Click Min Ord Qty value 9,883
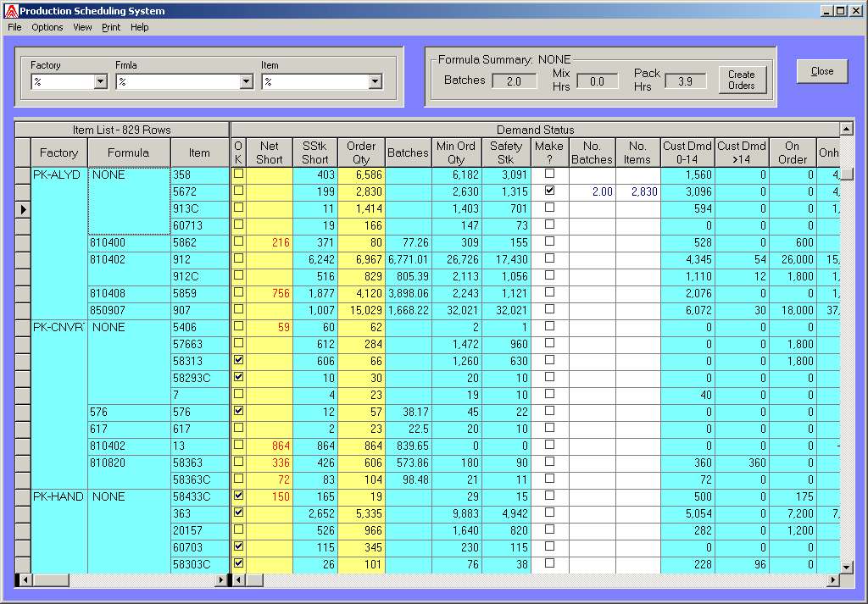 [x=457, y=514]
